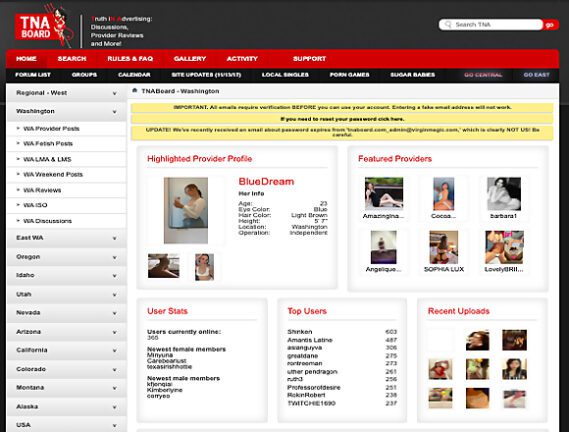Viewport: 569px width, 432px height.
Task: Click the TNA Board logo
Action: click(x=43, y=27)
